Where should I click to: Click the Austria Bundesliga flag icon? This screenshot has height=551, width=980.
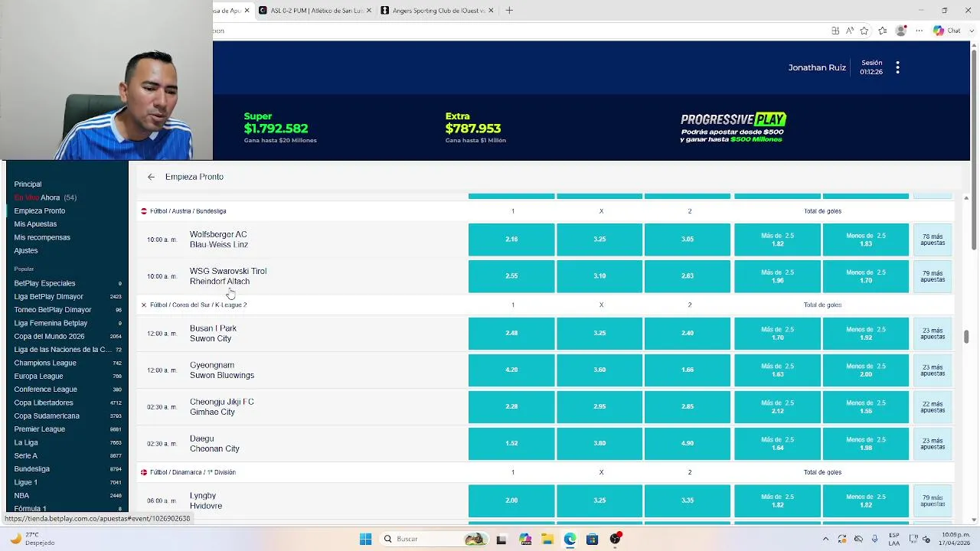pyautogui.click(x=143, y=211)
